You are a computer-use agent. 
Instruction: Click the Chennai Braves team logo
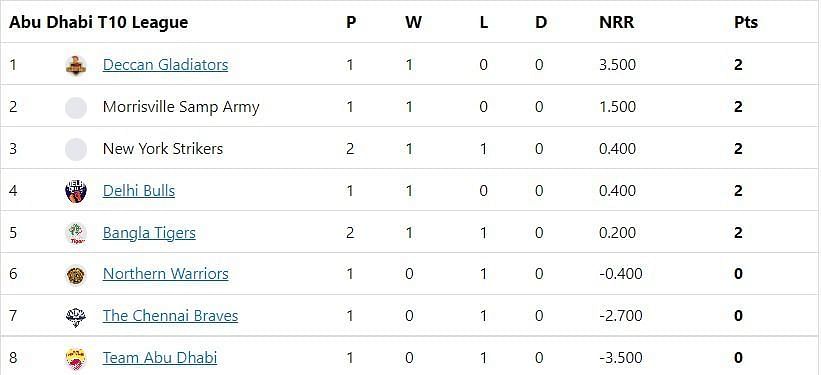76,316
